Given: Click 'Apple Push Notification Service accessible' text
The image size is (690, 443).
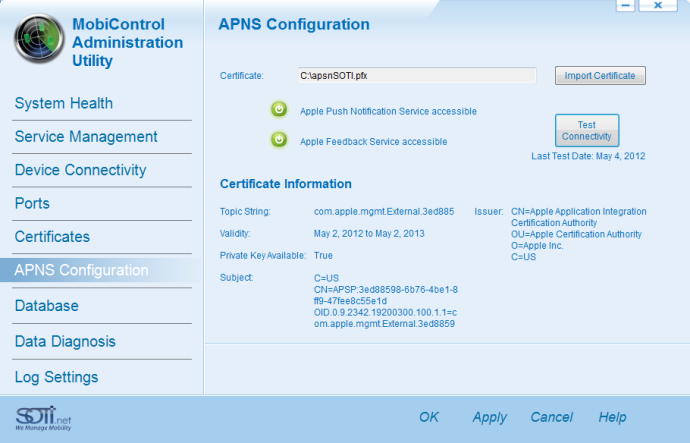Looking at the screenshot, I should tap(388, 111).
